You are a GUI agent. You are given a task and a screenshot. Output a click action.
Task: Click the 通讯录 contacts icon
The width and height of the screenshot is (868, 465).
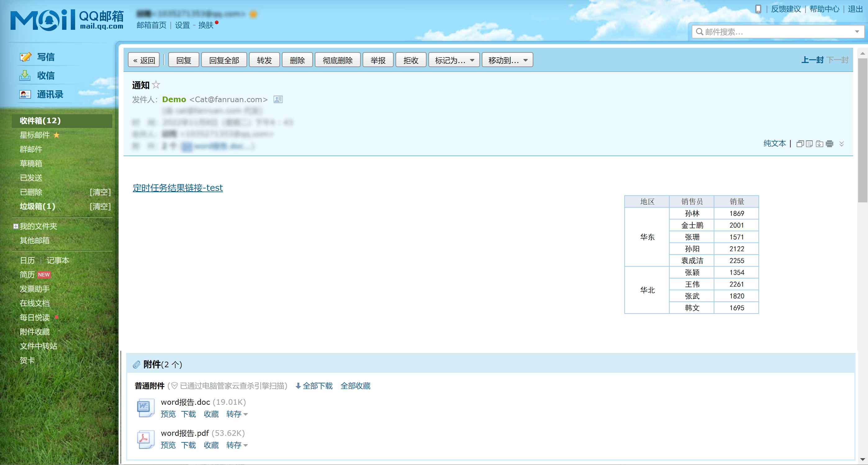[25, 94]
